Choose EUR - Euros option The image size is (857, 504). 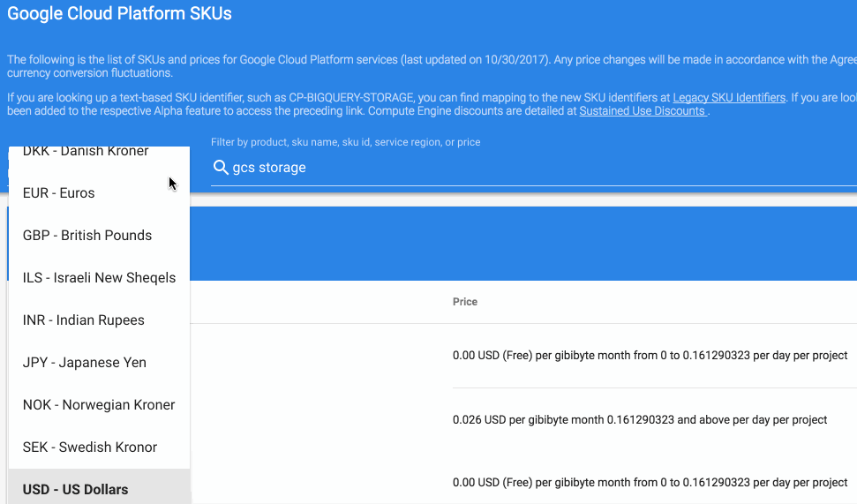[x=99, y=193]
